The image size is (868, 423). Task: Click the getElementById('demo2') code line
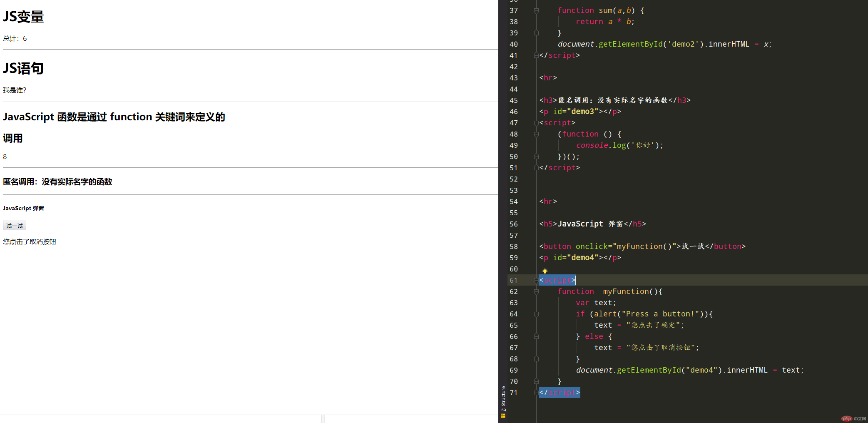[x=664, y=44]
